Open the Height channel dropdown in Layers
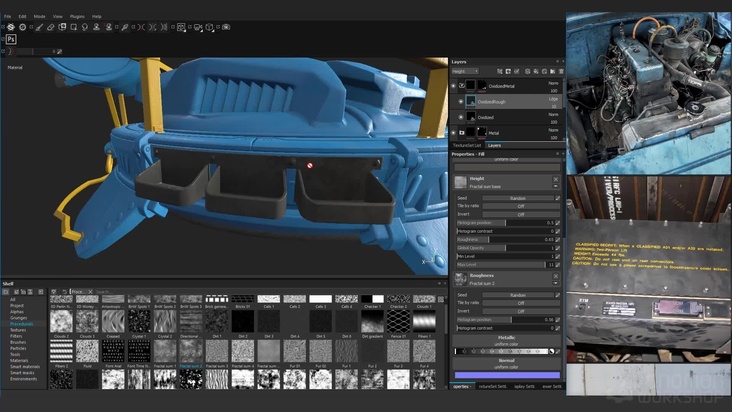Image resolution: width=732 pixels, height=412 pixels. [465, 71]
